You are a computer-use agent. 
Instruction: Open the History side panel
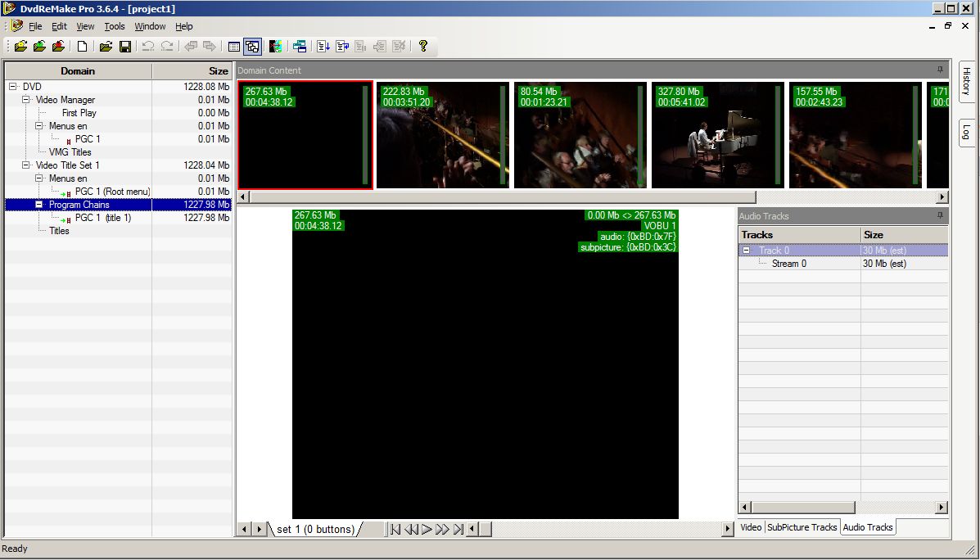coord(966,81)
